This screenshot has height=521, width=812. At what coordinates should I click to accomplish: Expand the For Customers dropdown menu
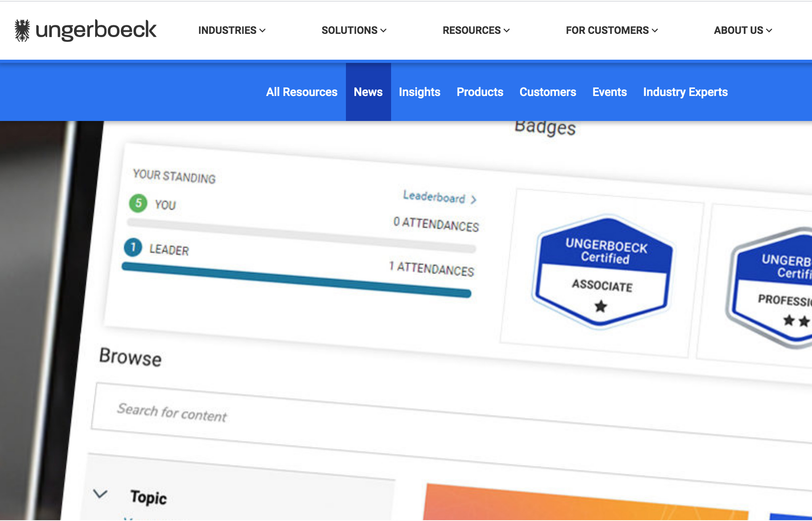tap(612, 30)
